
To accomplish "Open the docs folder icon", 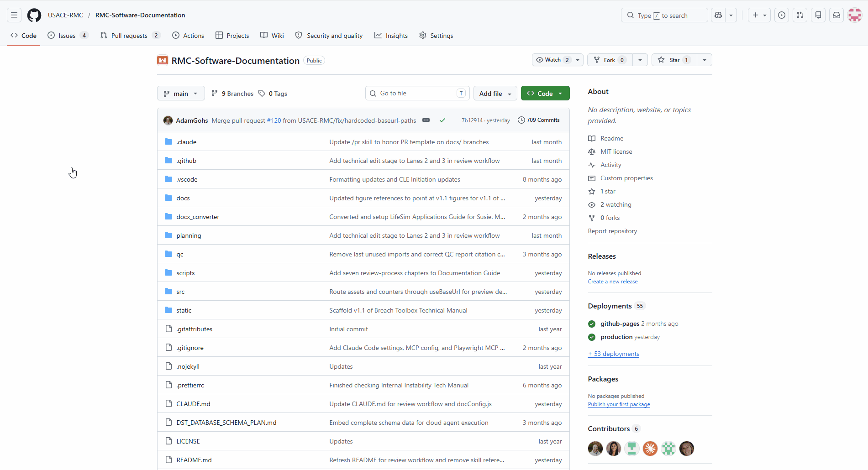I will pyautogui.click(x=168, y=198).
